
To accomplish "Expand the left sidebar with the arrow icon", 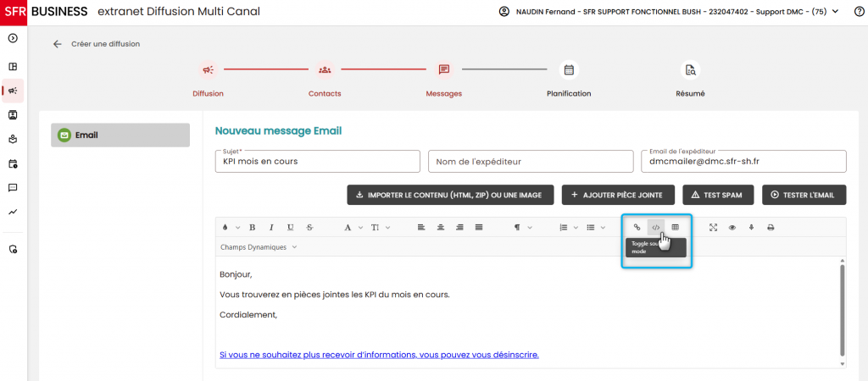I will click(x=13, y=38).
